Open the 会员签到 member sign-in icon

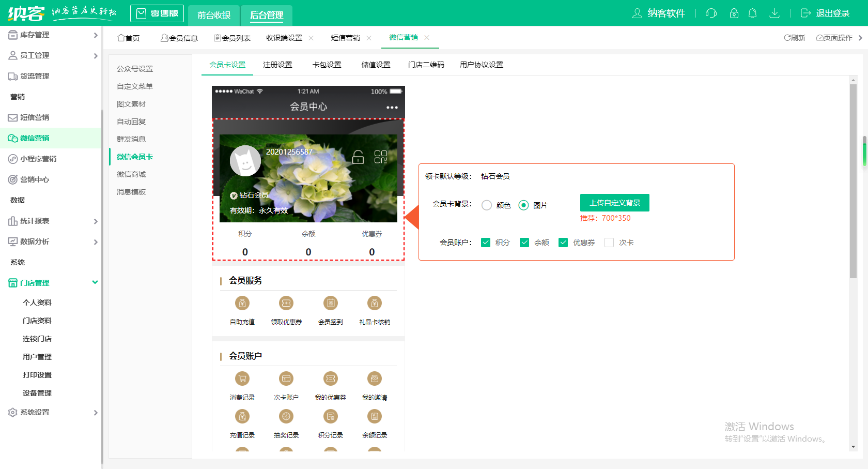coord(330,303)
